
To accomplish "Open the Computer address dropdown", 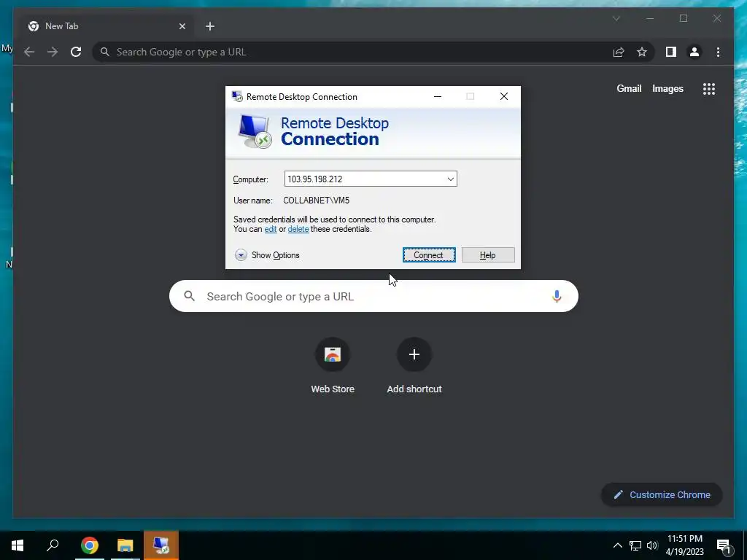I will (x=450, y=179).
